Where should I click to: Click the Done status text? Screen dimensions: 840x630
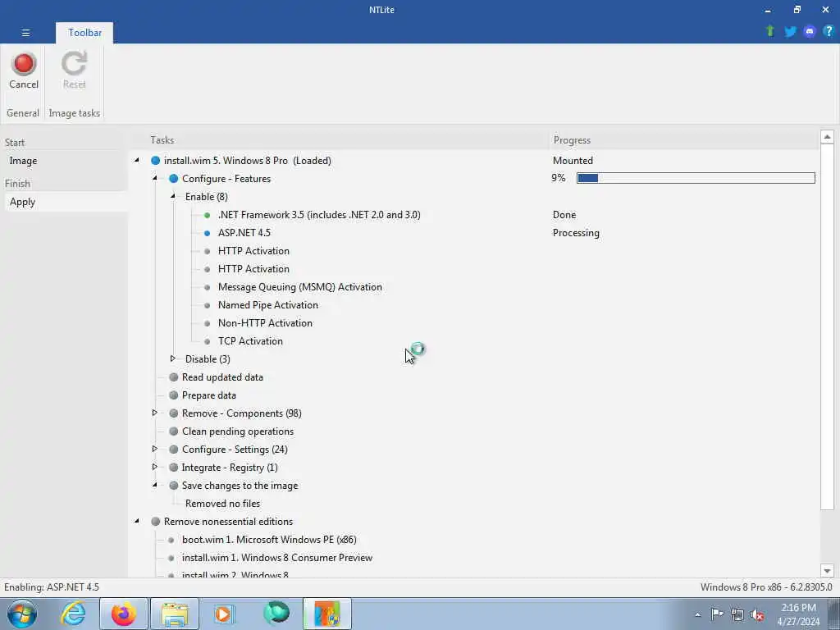(x=564, y=215)
